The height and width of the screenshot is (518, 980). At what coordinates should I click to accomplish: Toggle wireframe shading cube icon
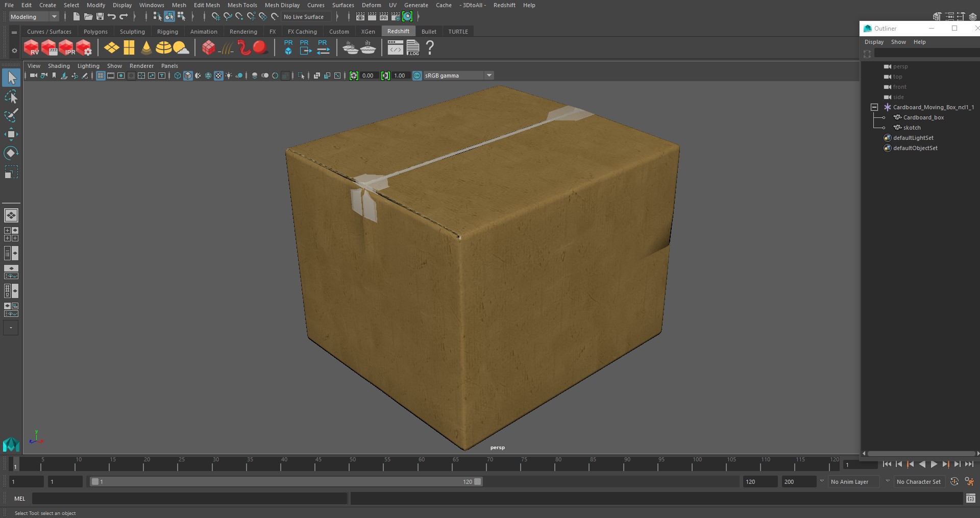click(x=178, y=76)
